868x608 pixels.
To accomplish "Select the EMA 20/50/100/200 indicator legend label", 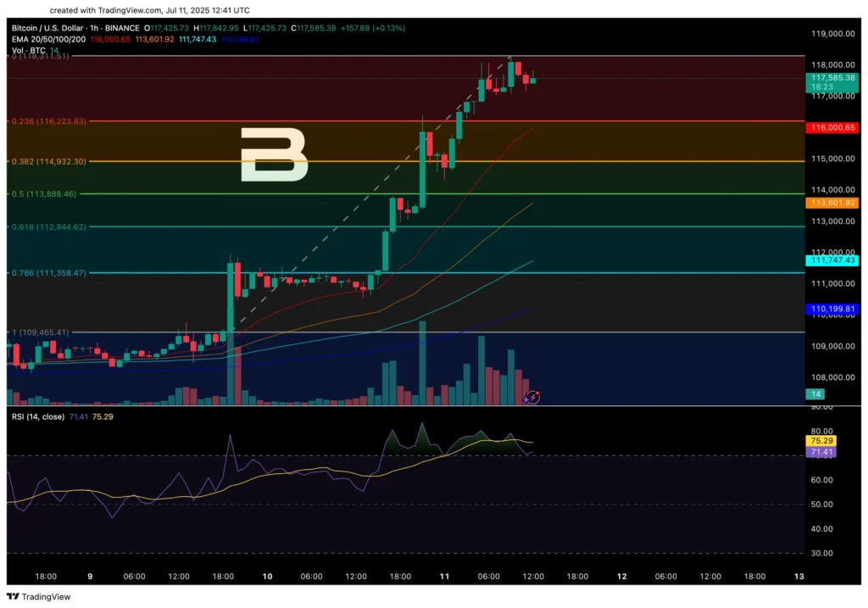I will 48,39.
